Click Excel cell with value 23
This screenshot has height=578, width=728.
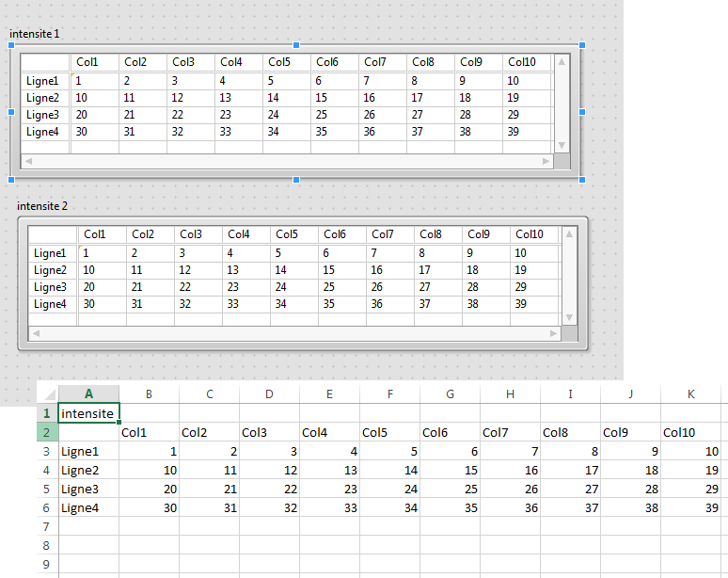pos(329,490)
